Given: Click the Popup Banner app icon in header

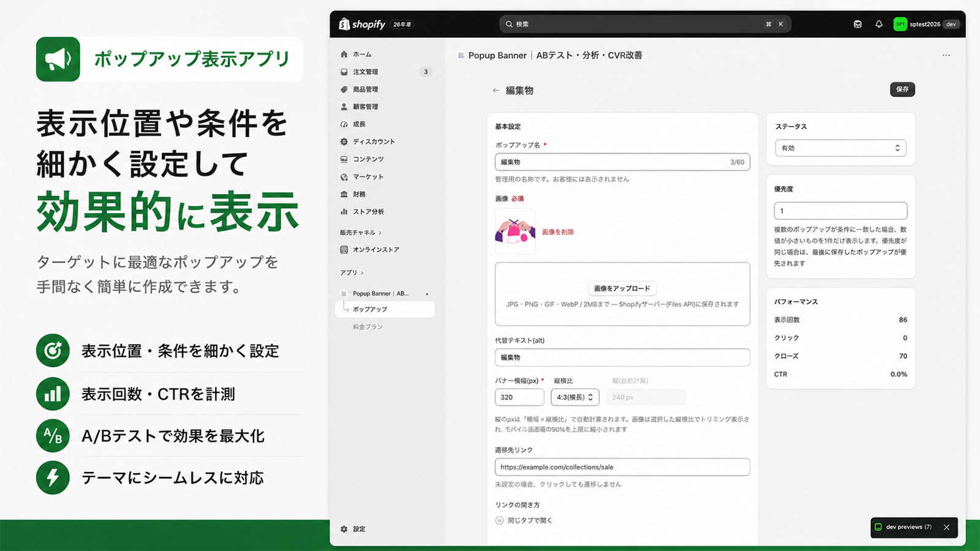Looking at the screenshot, I should [x=461, y=56].
